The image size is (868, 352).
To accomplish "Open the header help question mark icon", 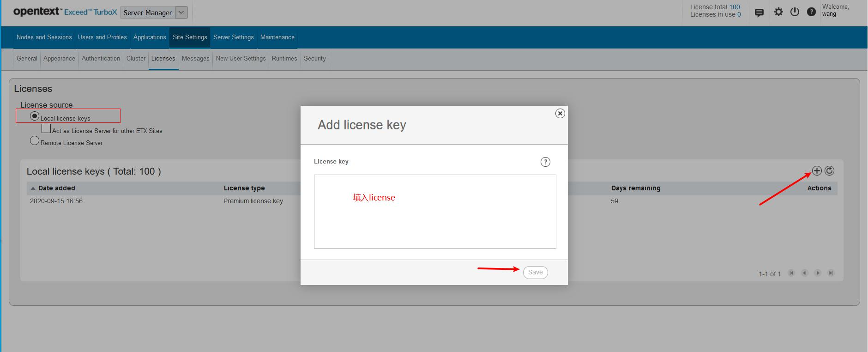I will pos(811,12).
